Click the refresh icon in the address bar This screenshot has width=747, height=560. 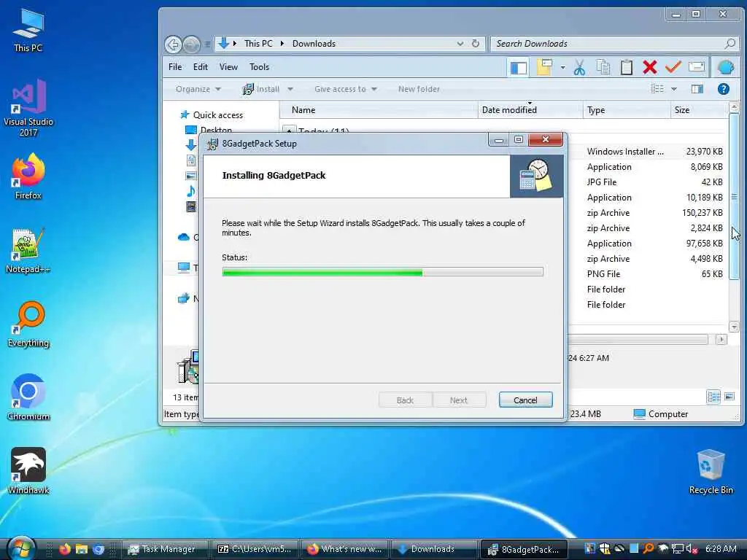pyautogui.click(x=476, y=43)
